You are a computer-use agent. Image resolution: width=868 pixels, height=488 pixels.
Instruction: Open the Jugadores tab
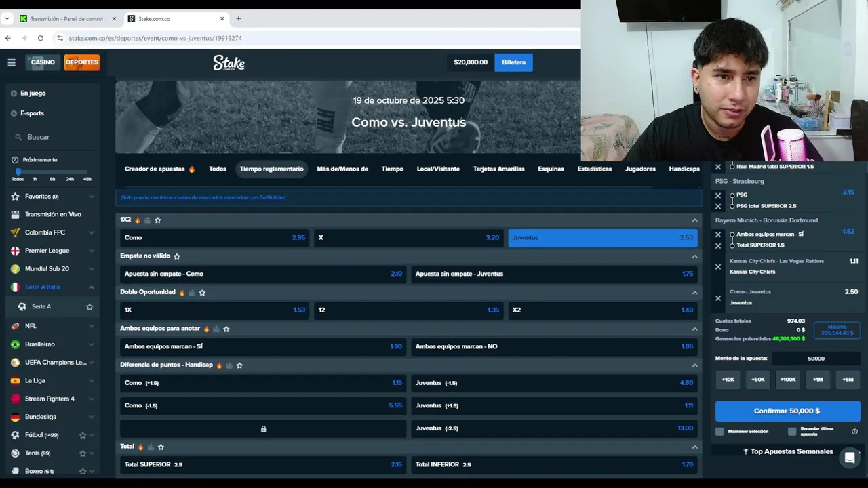[x=640, y=169]
